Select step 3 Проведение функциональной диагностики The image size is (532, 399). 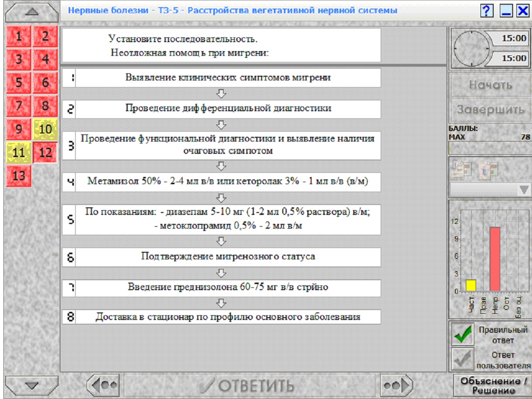pos(221,145)
